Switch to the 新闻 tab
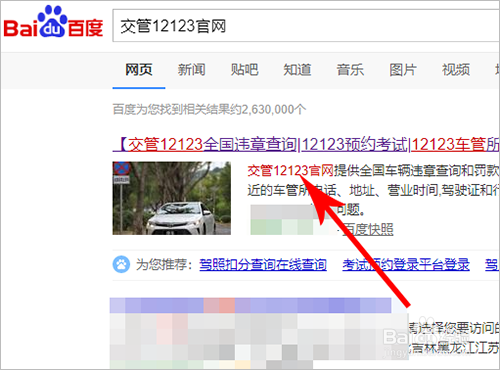Screen dimensions: 500x370 (191, 70)
